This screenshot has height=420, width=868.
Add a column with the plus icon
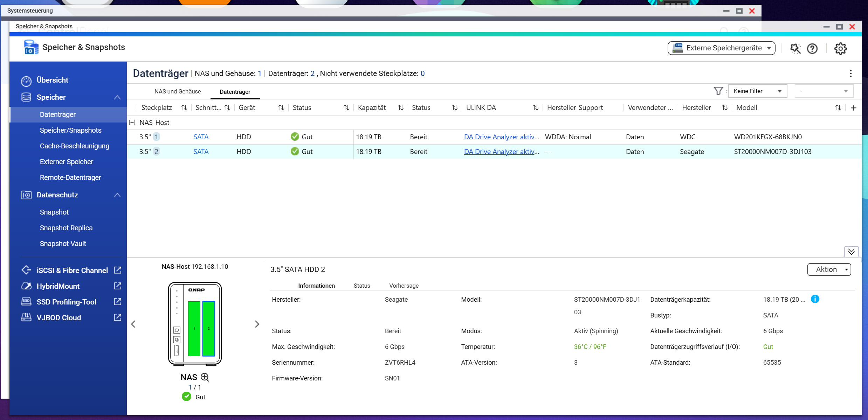pyautogui.click(x=854, y=108)
